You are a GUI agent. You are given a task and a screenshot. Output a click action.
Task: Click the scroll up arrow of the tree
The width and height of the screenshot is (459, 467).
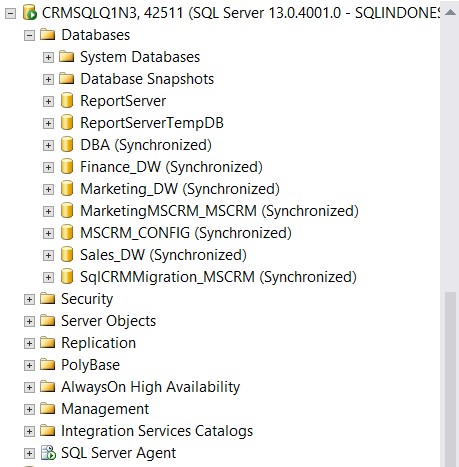click(450, 13)
